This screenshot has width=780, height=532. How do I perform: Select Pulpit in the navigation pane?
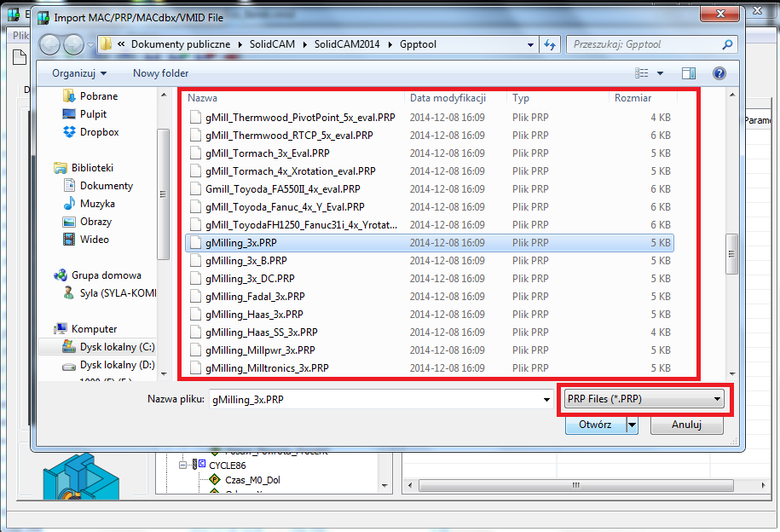click(93, 114)
